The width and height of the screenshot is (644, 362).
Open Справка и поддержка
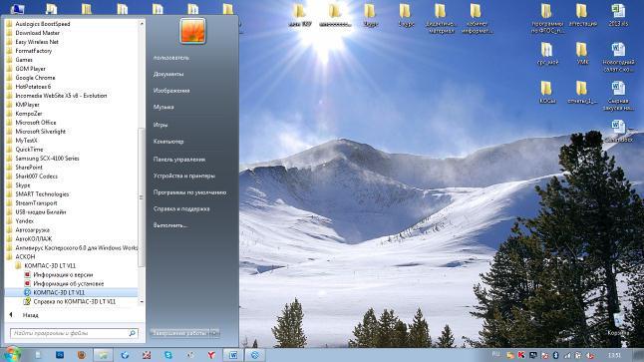coord(181,208)
